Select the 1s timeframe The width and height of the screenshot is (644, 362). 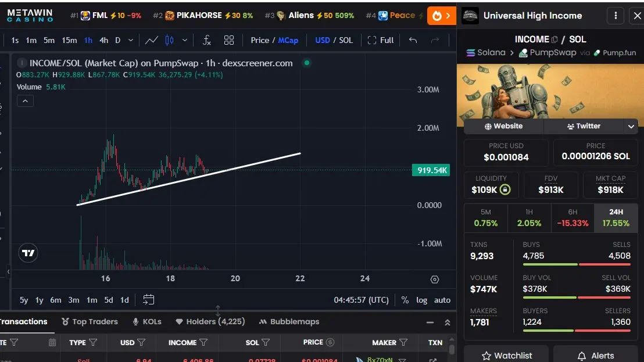[15, 40]
